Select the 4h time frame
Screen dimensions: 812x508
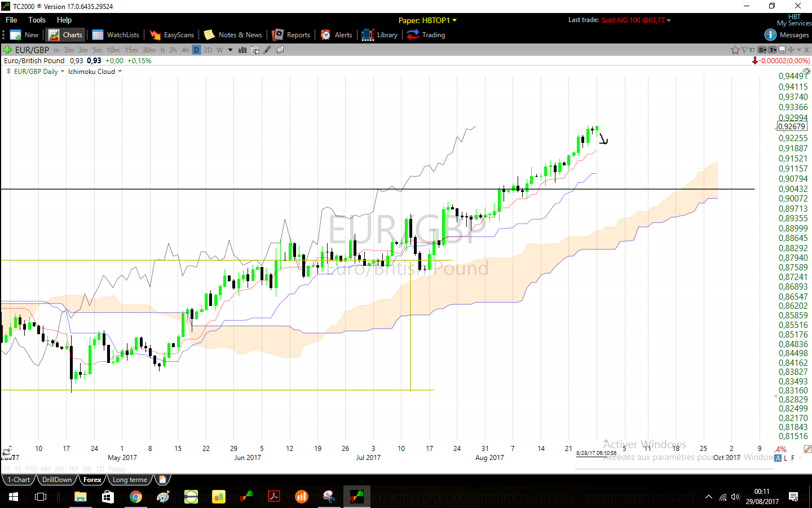point(185,50)
